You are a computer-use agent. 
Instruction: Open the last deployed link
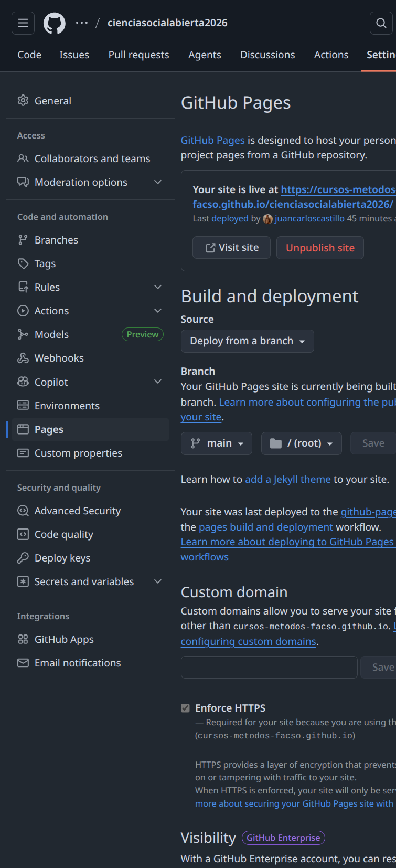(230, 218)
